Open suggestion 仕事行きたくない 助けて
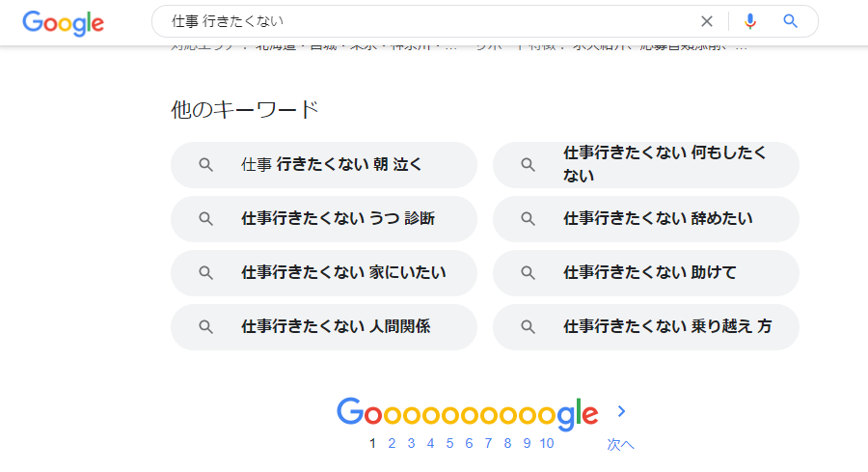This screenshot has width=868, height=472. point(646,272)
